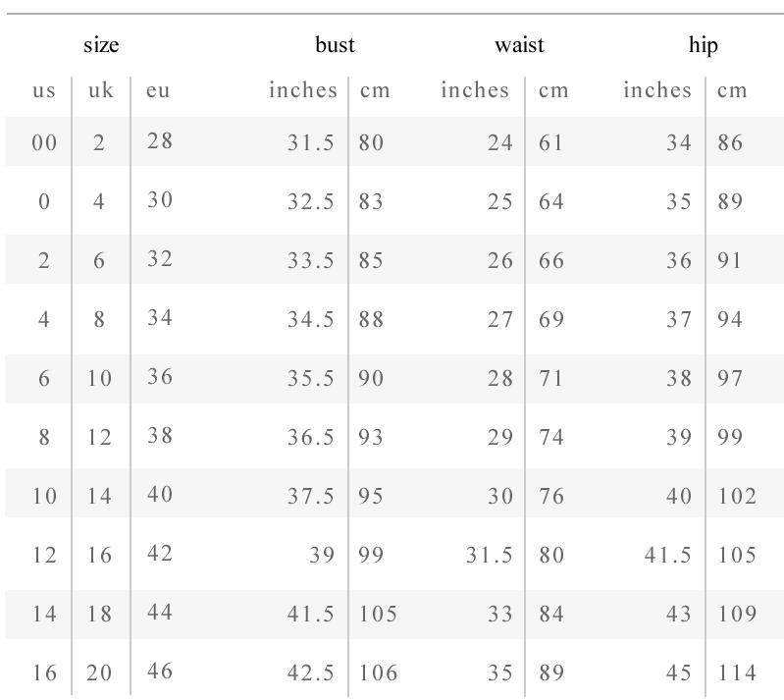This screenshot has height=700, width=784.
Task: Select the 35.5 inches bust cell
Action: pos(311,379)
